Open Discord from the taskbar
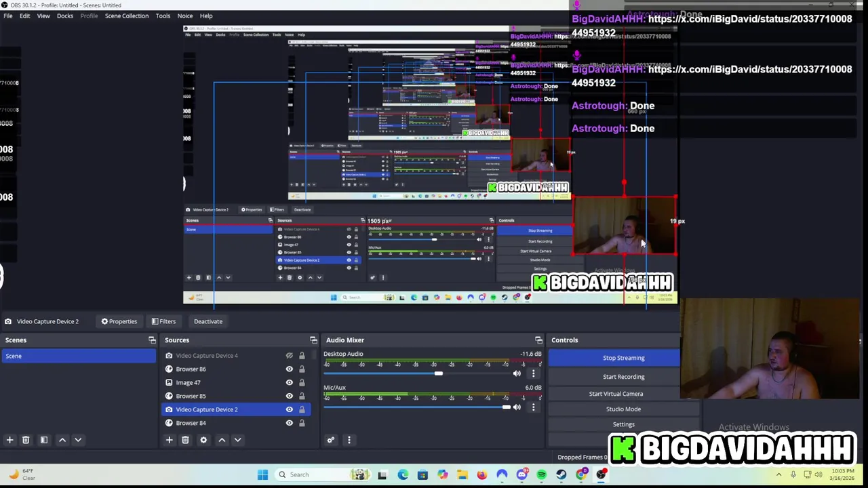Viewport: 868px width, 488px height. pos(521,474)
